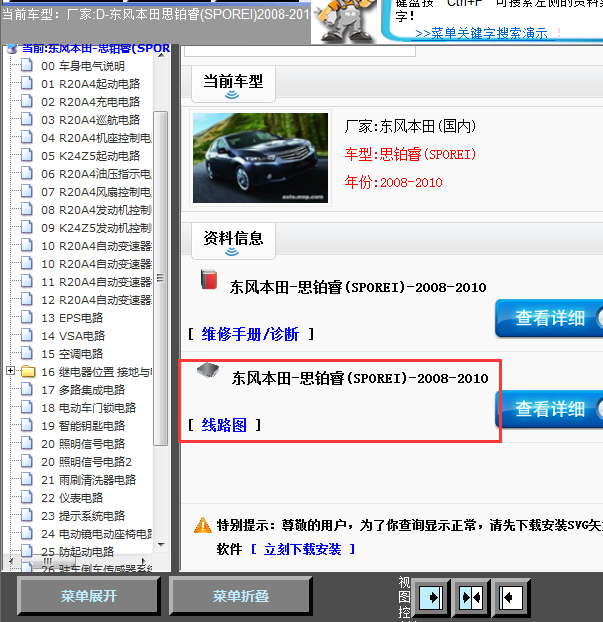Click the tree horizontal scrollbar left arrow

[11, 561]
